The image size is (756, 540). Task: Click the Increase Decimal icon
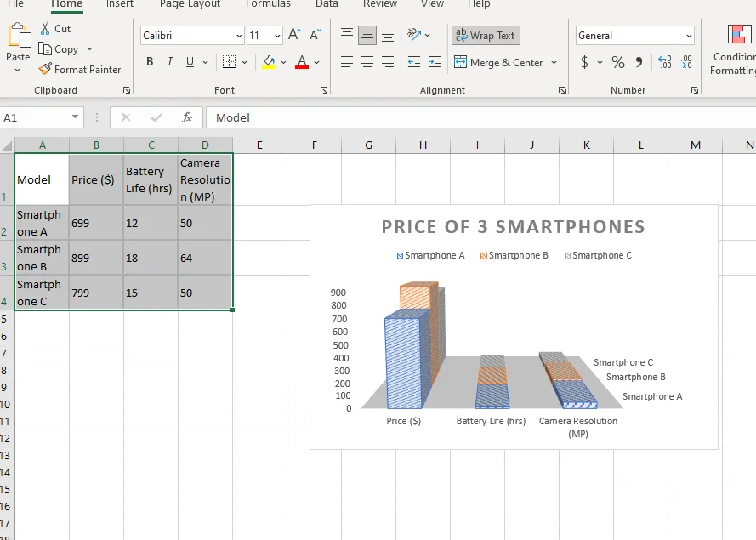664,62
